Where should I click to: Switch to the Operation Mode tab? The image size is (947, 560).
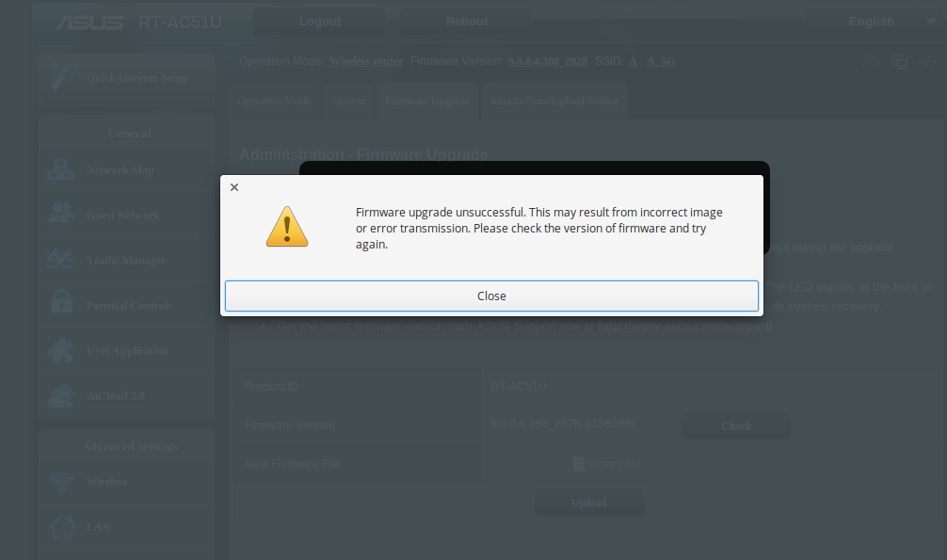click(x=274, y=101)
